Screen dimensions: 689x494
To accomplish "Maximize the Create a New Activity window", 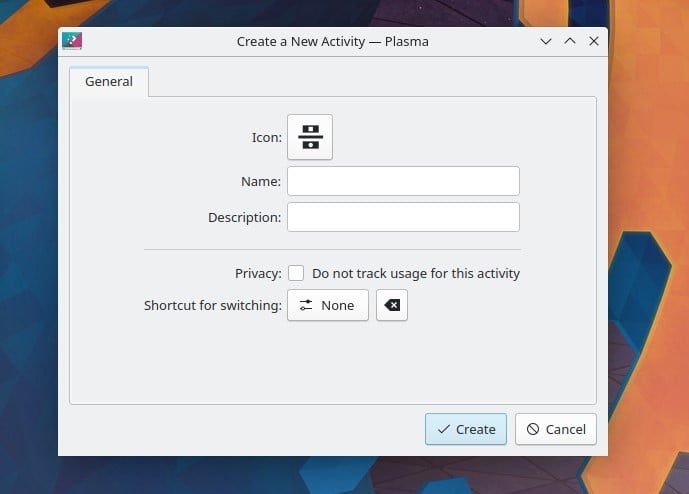I will pyautogui.click(x=570, y=41).
